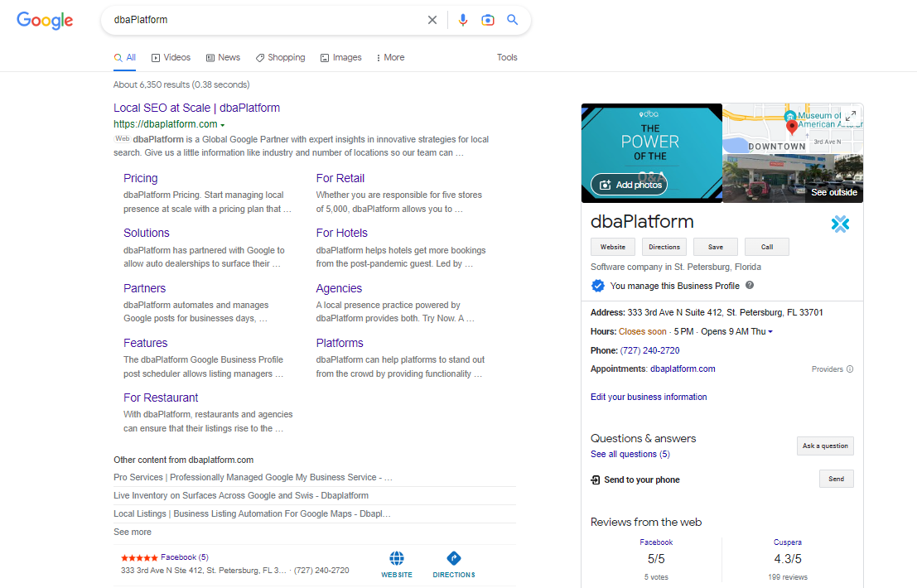Screen dimensions: 917x588
Task: Open the Features sitelink
Action: pos(146,343)
